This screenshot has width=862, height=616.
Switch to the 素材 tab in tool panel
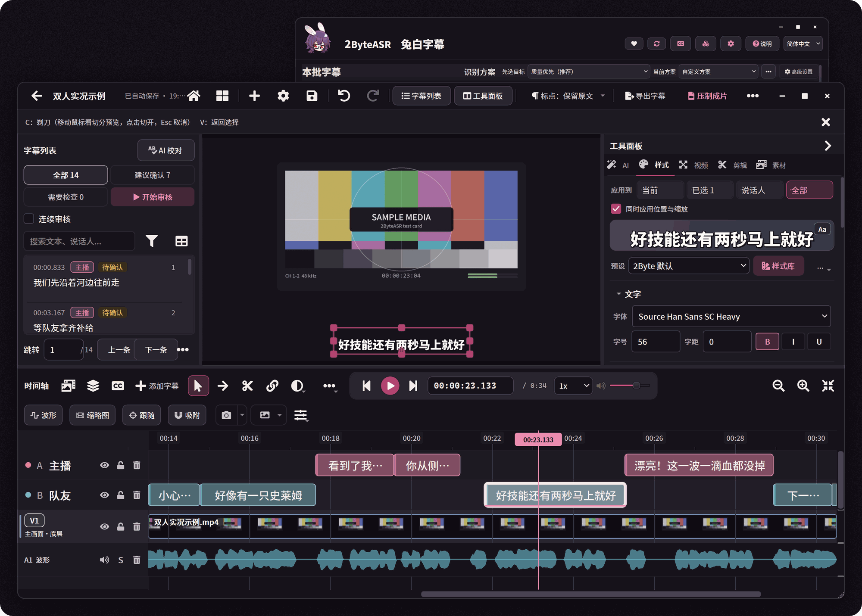coord(771,165)
